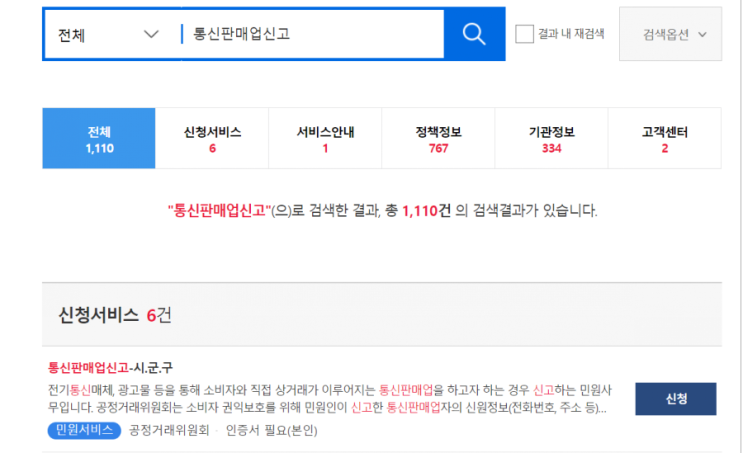Switch to the 신청서비스 6 tab
The width and height of the screenshot is (743, 453).
click(212, 138)
